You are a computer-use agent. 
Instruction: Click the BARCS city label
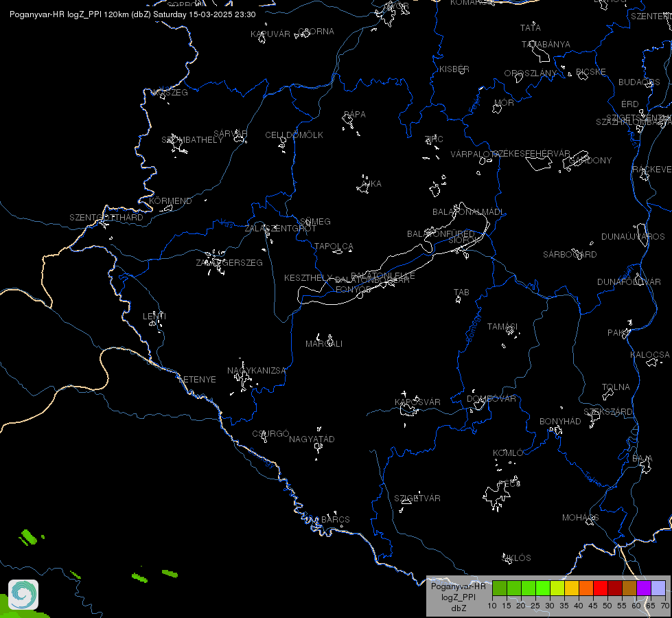pos(335,519)
